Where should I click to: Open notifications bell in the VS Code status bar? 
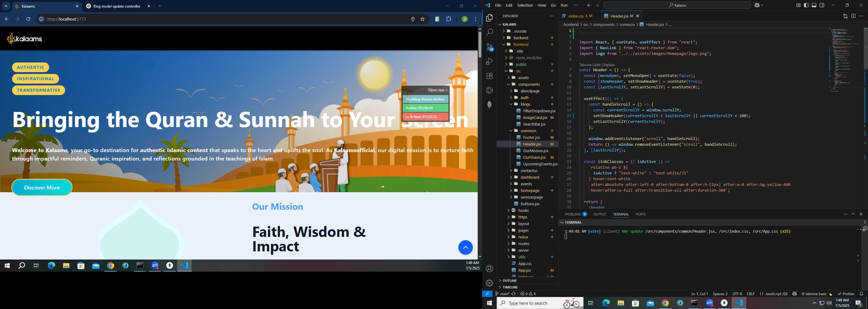[x=861, y=294]
